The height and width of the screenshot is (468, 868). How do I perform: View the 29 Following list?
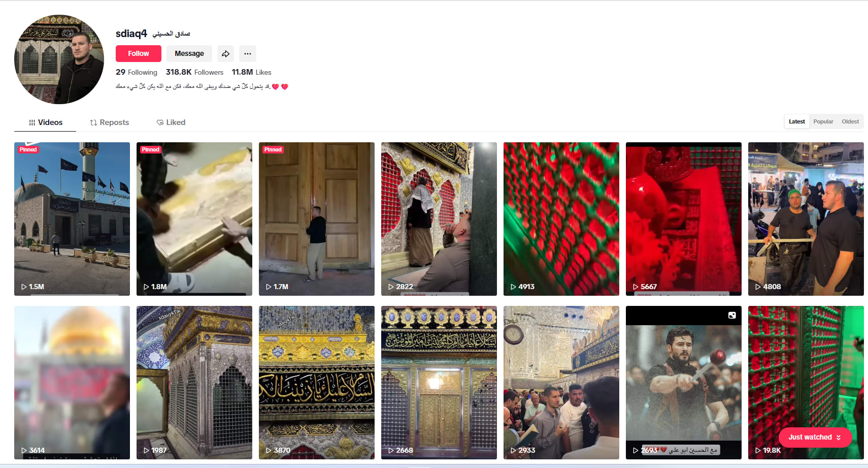point(136,72)
